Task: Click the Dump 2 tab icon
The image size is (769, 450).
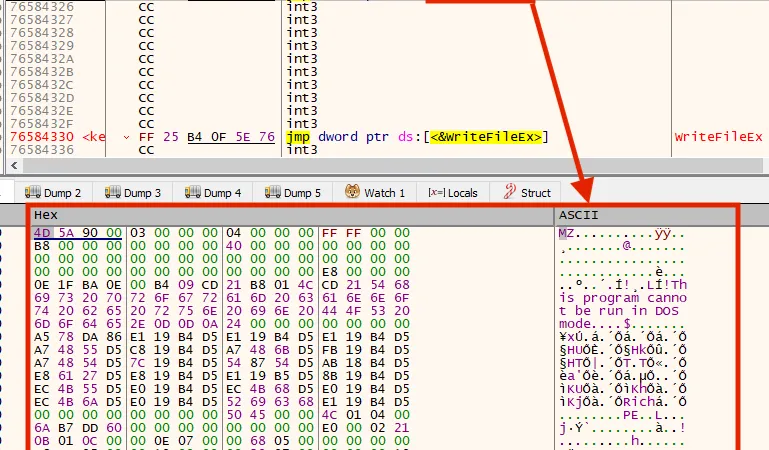Action: pos(33,192)
